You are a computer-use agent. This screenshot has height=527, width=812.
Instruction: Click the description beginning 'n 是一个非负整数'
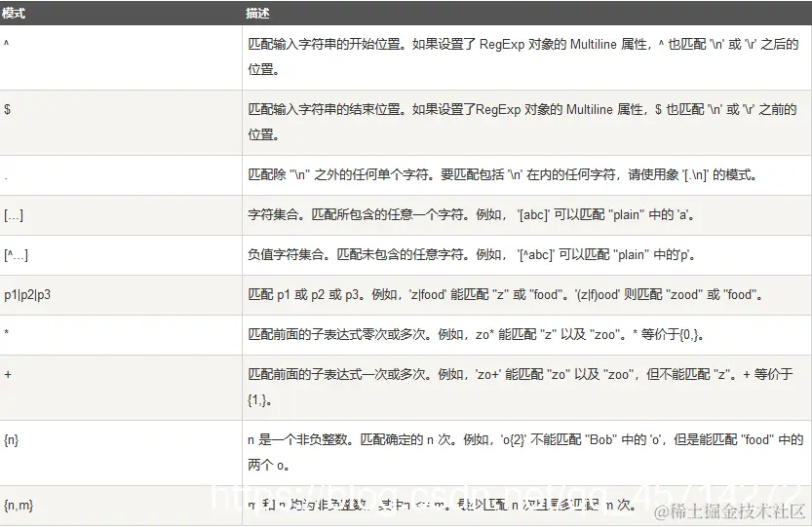pyautogui.click(x=525, y=452)
